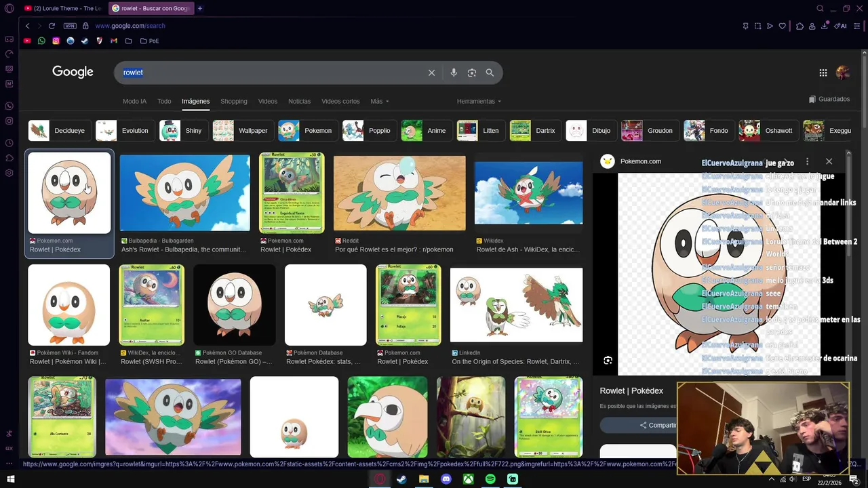Image resolution: width=868 pixels, height=488 pixels.
Task: Switch to Modo IA tab
Action: pos(134,101)
